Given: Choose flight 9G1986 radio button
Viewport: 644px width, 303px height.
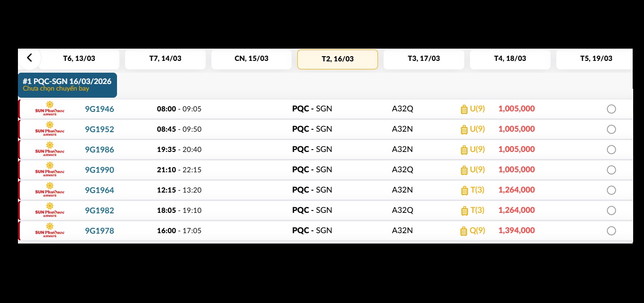Looking at the screenshot, I should 611,150.
